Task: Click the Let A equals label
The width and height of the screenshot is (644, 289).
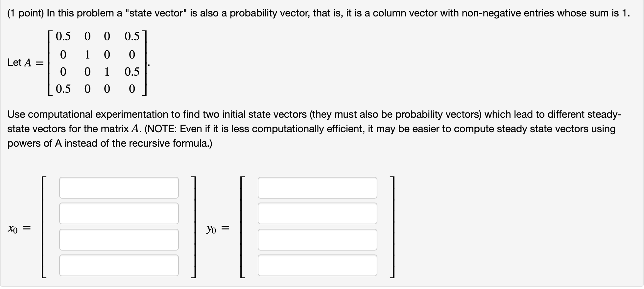Action: point(25,62)
